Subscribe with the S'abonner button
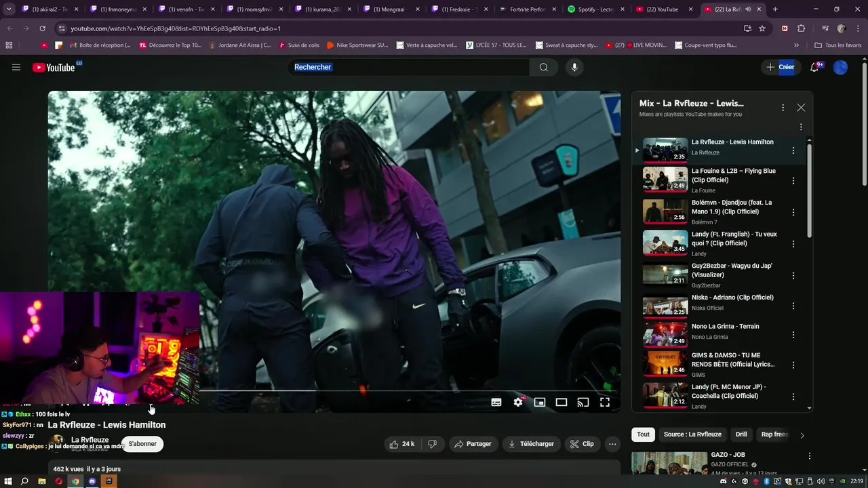The width and height of the screenshot is (868, 488). point(142,444)
